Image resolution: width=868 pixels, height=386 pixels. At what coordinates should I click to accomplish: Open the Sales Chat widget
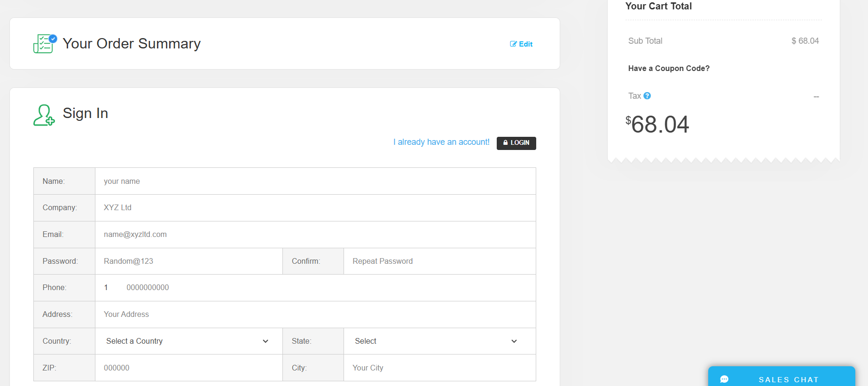point(782,377)
